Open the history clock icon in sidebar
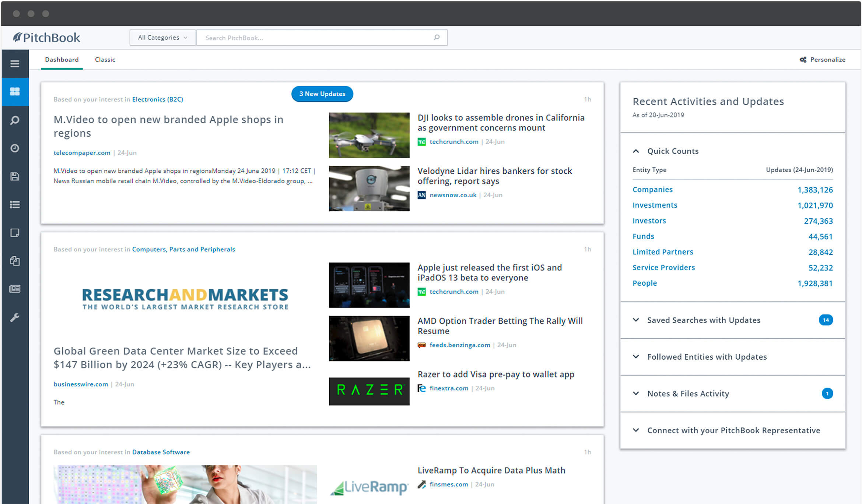This screenshot has width=862, height=504. (x=15, y=148)
